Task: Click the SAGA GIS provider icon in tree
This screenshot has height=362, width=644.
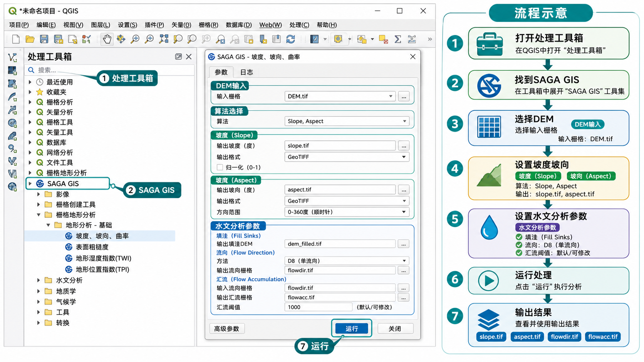Action: (x=40, y=184)
